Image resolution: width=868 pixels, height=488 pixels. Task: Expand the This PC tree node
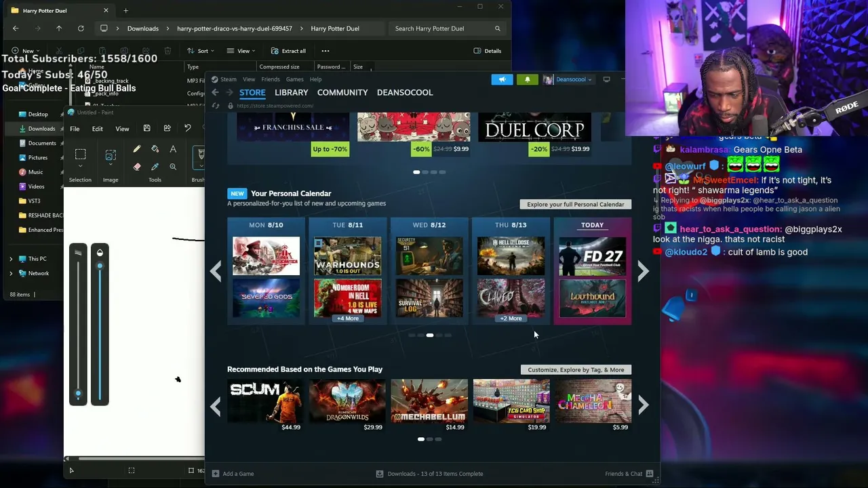(x=11, y=259)
